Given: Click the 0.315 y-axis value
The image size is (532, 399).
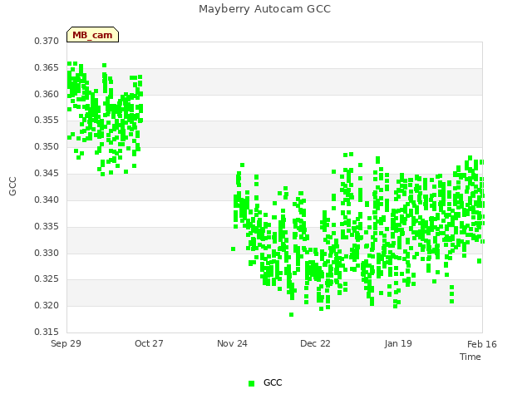Looking at the screenshot, I should click(x=47, y=332).
